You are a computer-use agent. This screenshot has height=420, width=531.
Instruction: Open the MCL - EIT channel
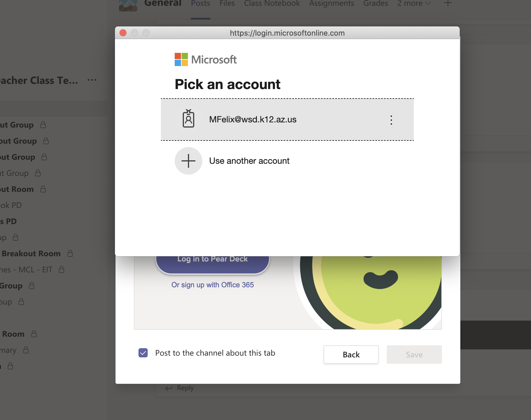pyautogui.click(x=26, y=269)
